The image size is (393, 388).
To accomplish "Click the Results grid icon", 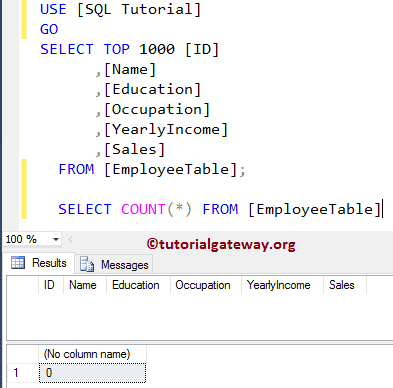I will click(18, 263).
